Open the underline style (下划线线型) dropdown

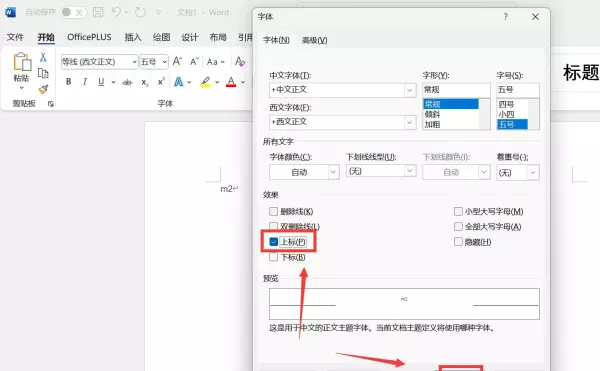point(410,171)
